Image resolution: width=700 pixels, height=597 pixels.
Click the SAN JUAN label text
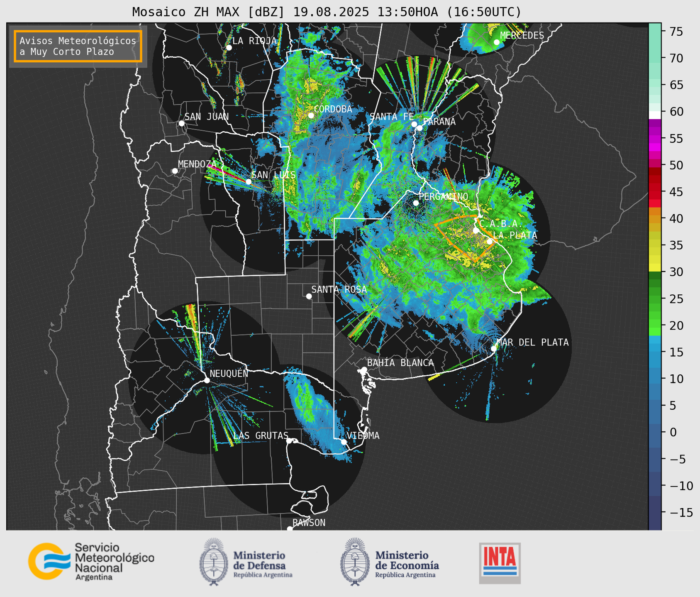pos(207,117)
